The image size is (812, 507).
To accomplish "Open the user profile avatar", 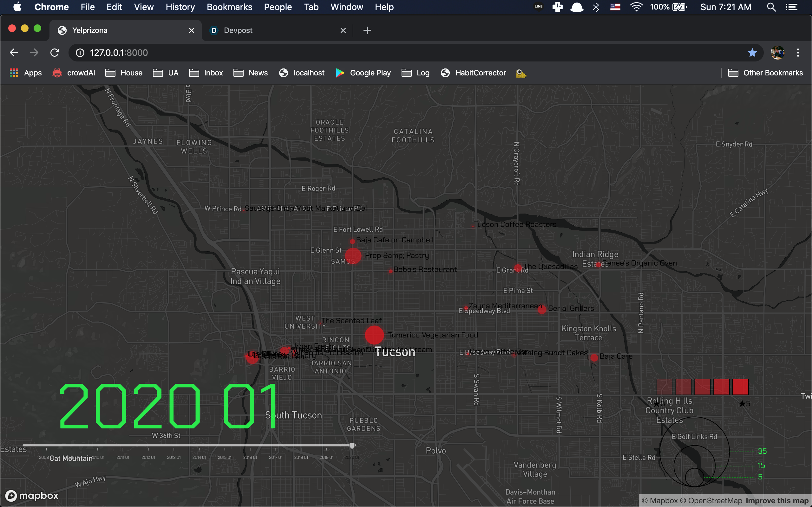I will [x=777, y=53].
